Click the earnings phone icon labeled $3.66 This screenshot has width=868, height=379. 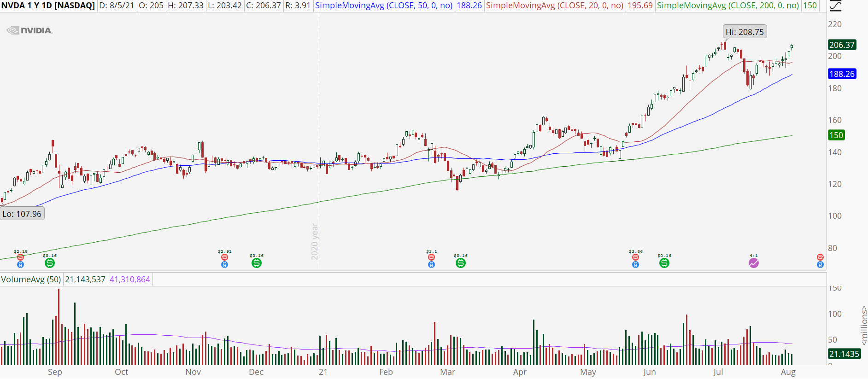coord(635,257)
